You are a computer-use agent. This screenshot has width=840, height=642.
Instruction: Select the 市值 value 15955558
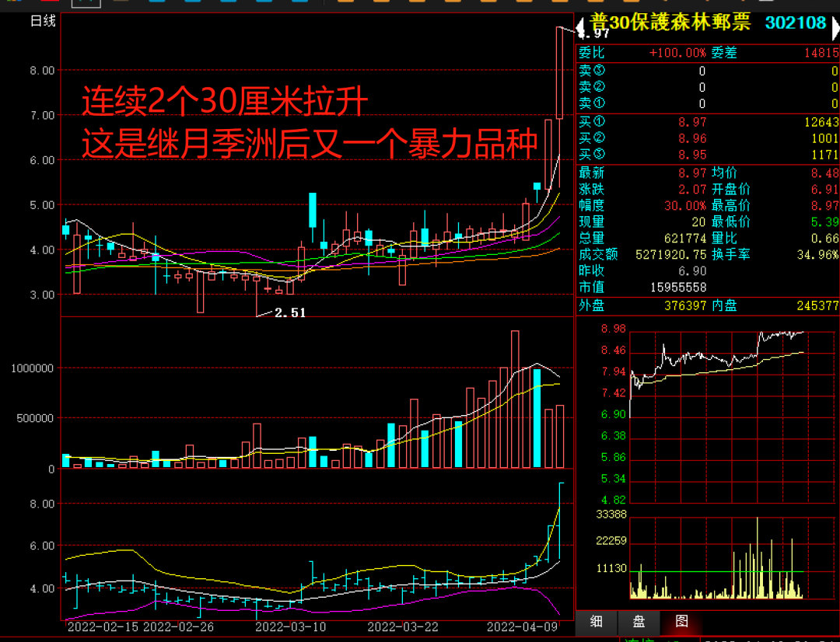[678, 288]
